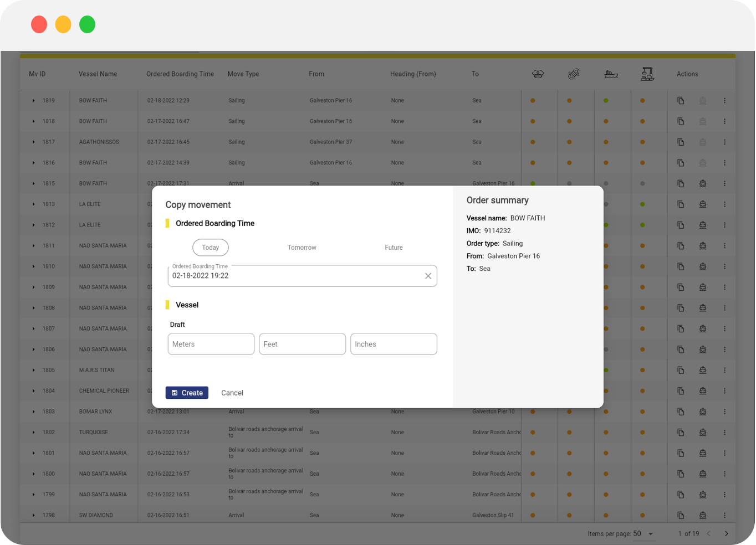
Task: Cancel the Copy movement dialog
Action: 232,393
